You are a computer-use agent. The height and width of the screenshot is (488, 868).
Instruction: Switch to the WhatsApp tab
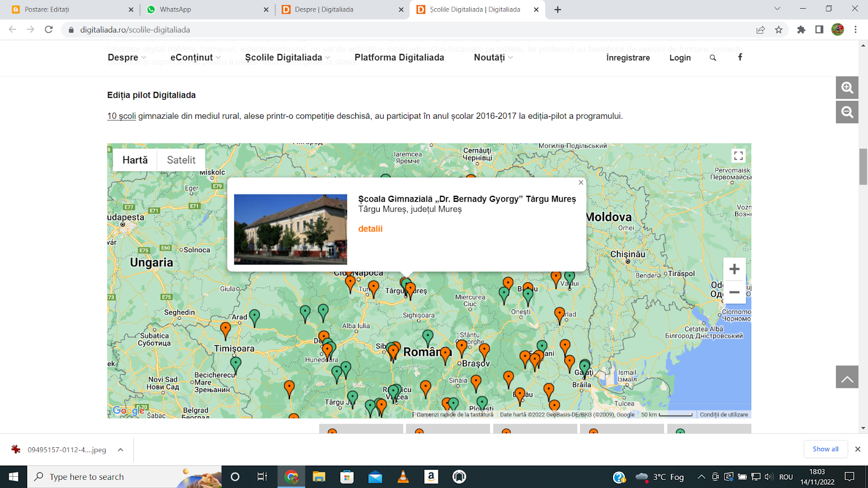click(x=205, y=9)
